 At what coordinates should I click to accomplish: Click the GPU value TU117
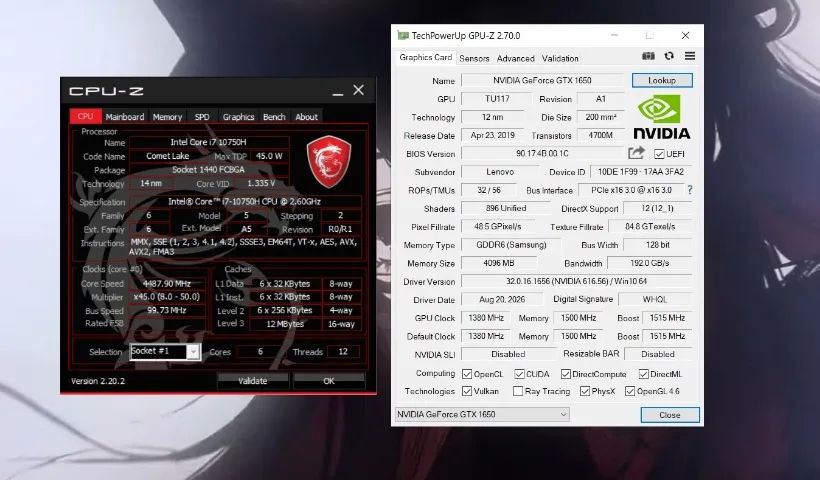click(497, 98)
